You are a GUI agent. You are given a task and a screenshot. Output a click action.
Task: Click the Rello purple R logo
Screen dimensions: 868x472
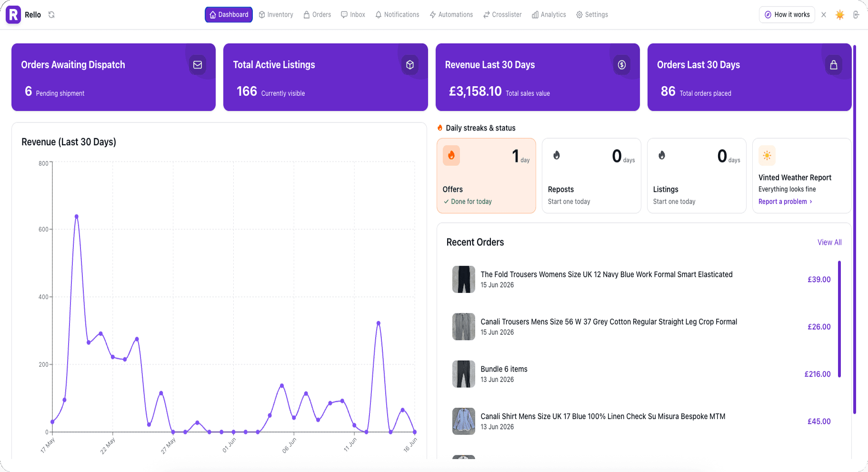pyautogui.click(x=13, y=15)
